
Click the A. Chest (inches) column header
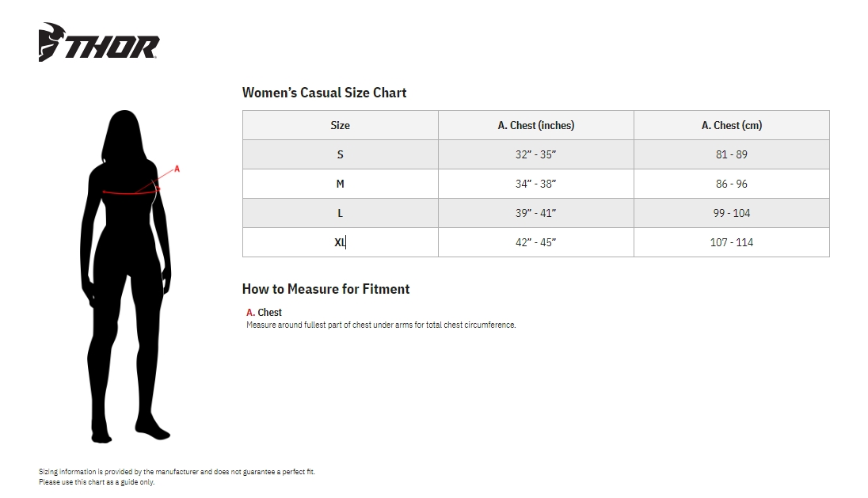click(535, 125)
